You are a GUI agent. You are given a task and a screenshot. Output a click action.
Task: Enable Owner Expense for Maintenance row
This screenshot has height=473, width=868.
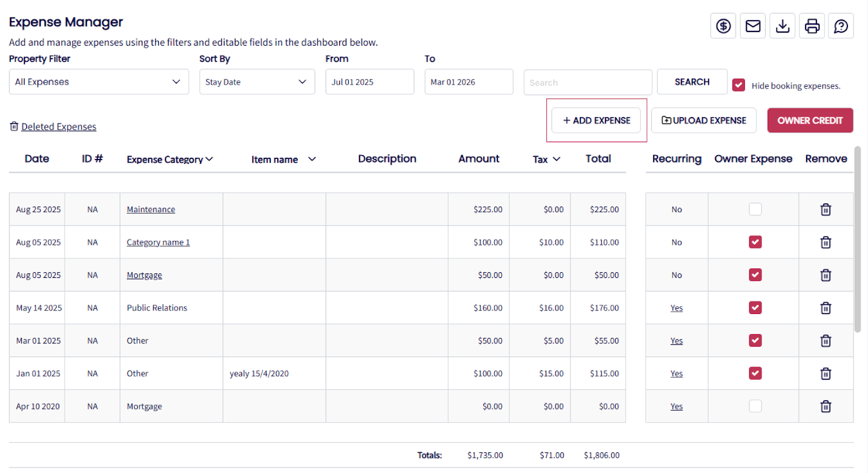pos(755,209)
